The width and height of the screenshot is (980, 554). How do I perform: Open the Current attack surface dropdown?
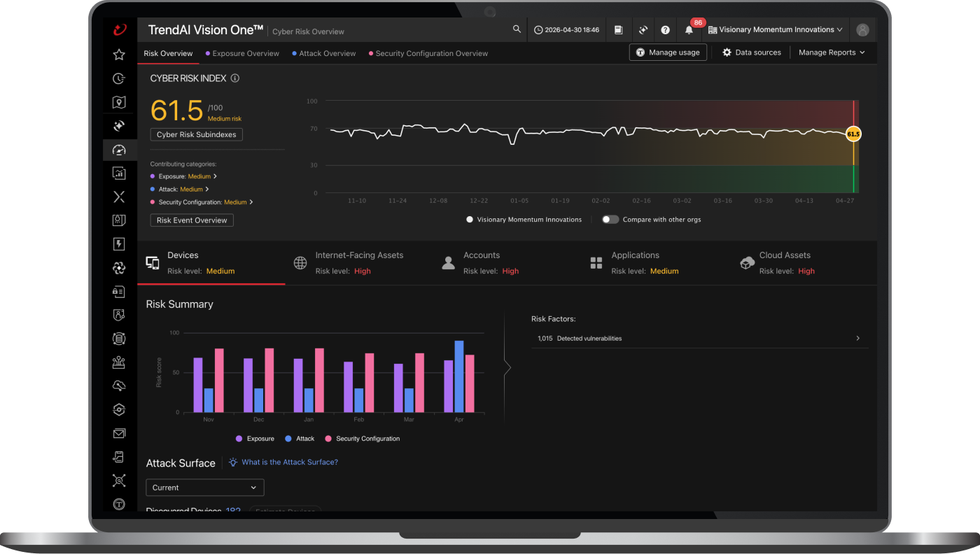pyautogui.click(x=205, y=488)
